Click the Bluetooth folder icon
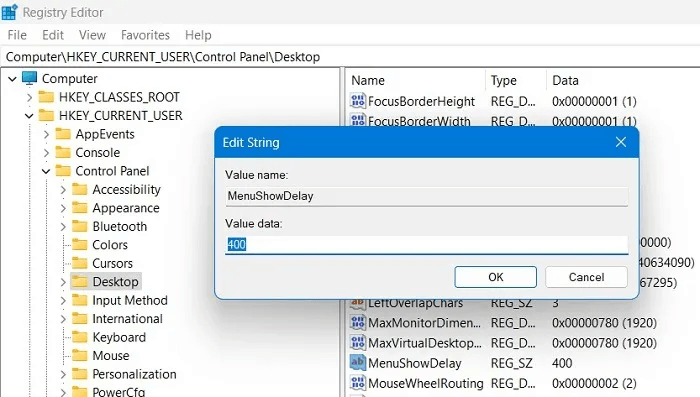This screenshot has width=700, height=397. 80,226
